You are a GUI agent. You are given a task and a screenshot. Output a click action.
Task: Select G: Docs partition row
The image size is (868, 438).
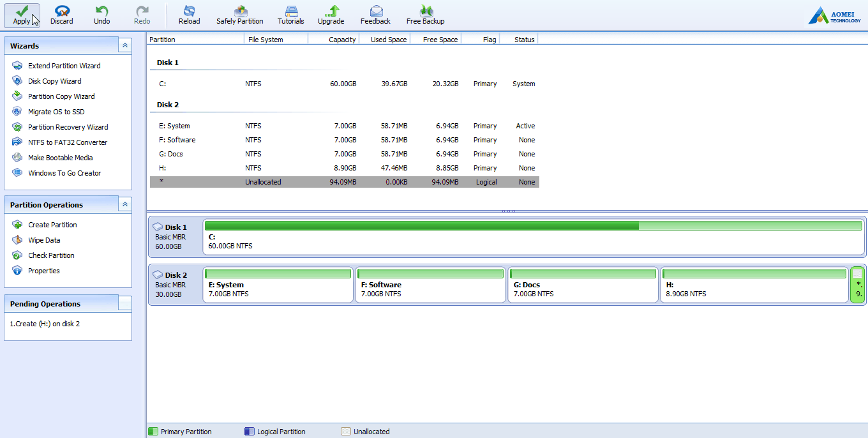(x=345, y=154)
